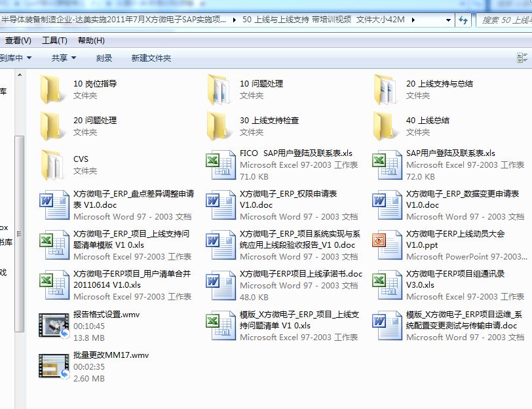Open the 帮助(H) menu
Image resolution: width=532 pixels, height=409 pixels.
click(91, 41)
